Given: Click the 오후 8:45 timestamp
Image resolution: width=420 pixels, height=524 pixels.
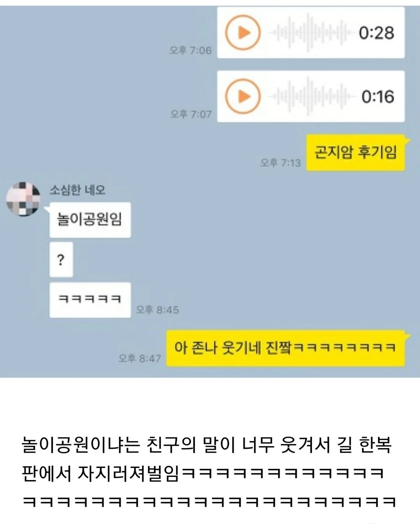Looking at the screenshot, I should click(x=157, y=310).
